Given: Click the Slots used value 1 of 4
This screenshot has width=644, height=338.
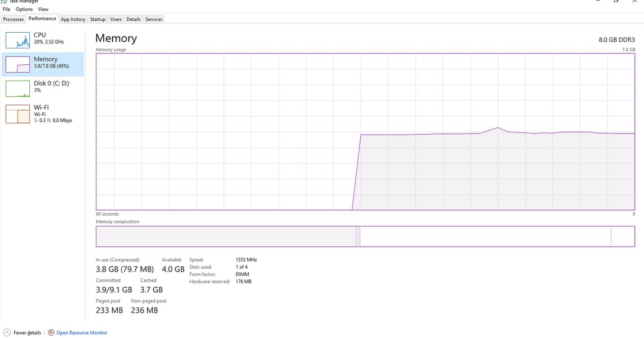Looking at the screenshot, I should (241, 267).
